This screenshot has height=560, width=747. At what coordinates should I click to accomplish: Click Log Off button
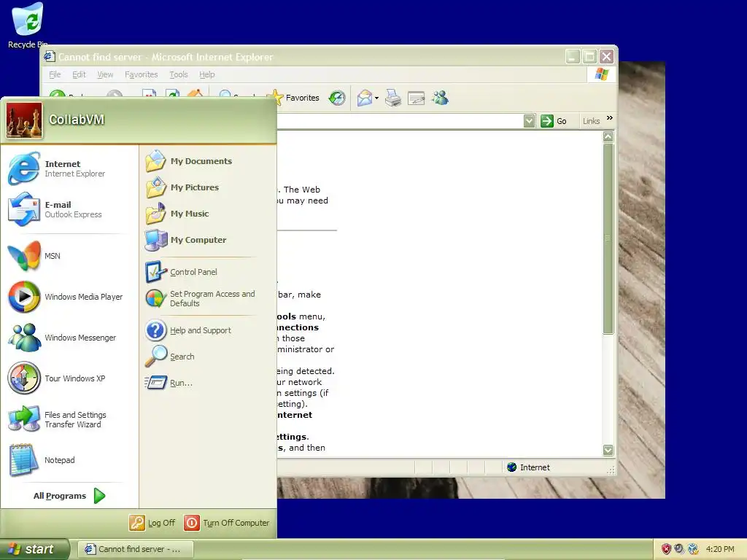[152, 523]
